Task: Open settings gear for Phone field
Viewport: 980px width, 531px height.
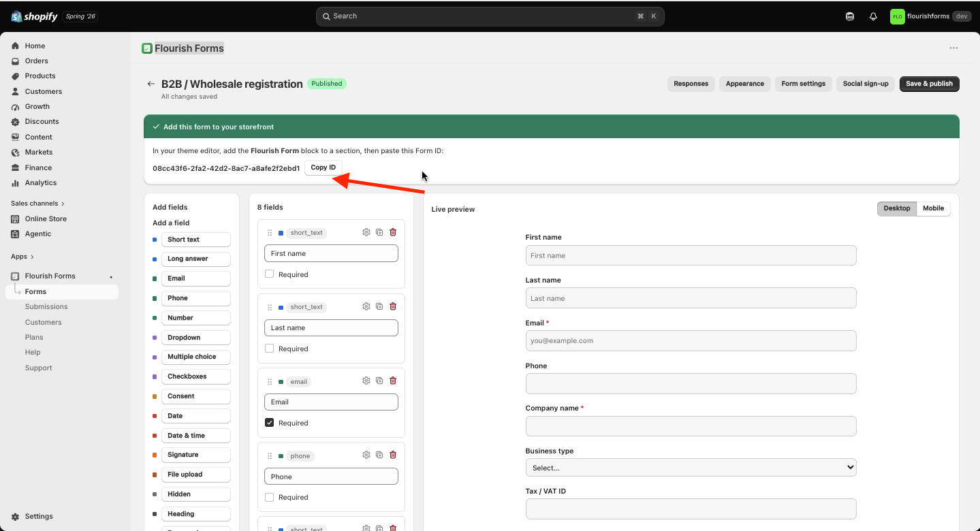Action: [x=366, y=455]
